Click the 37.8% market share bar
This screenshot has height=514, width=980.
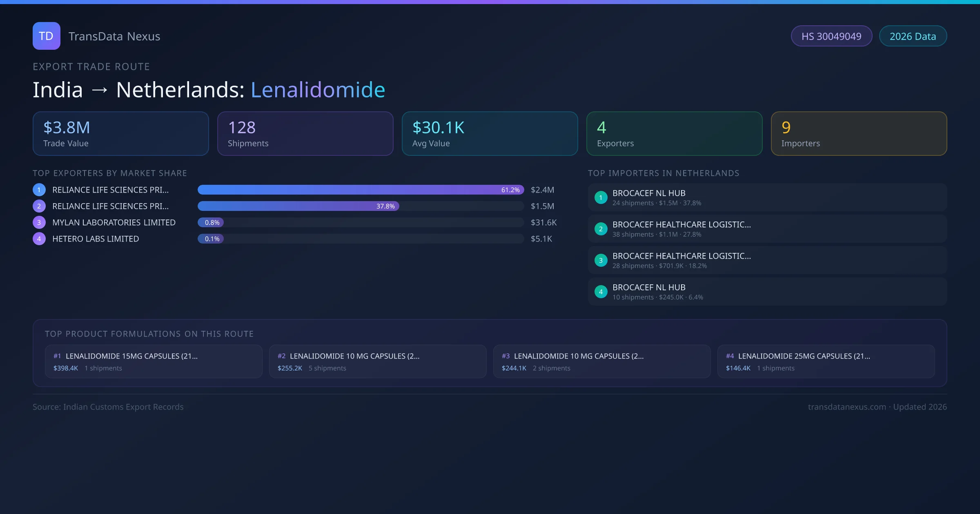(x=298, y=206)
